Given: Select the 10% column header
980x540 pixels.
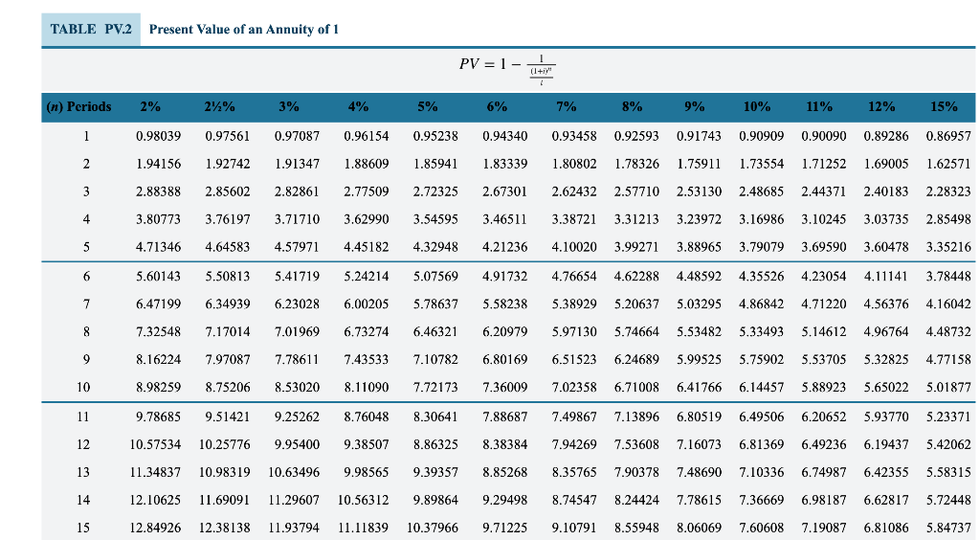Looking at the screenshot, I should click(x=757, y=107).
